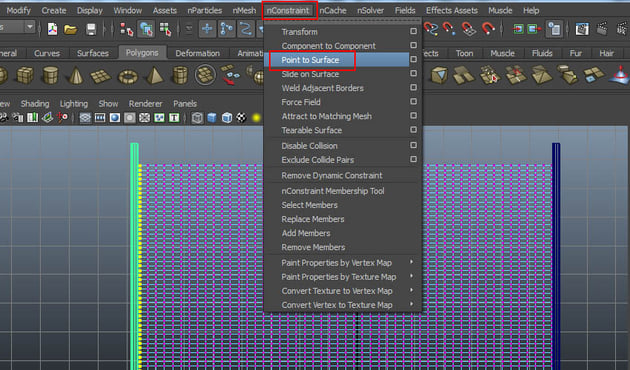
Task: Open the viewport Shading menu
Action: [x=35, y=104]
